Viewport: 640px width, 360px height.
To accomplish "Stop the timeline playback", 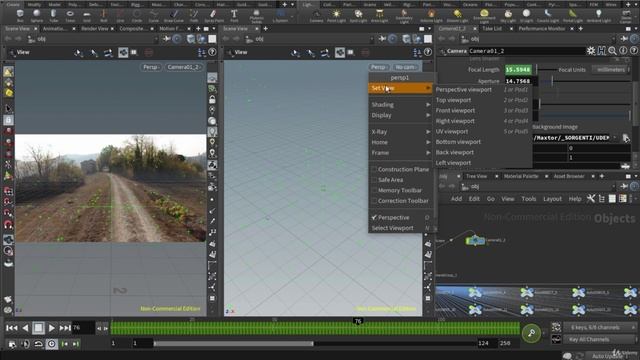I will coord(38,327).
